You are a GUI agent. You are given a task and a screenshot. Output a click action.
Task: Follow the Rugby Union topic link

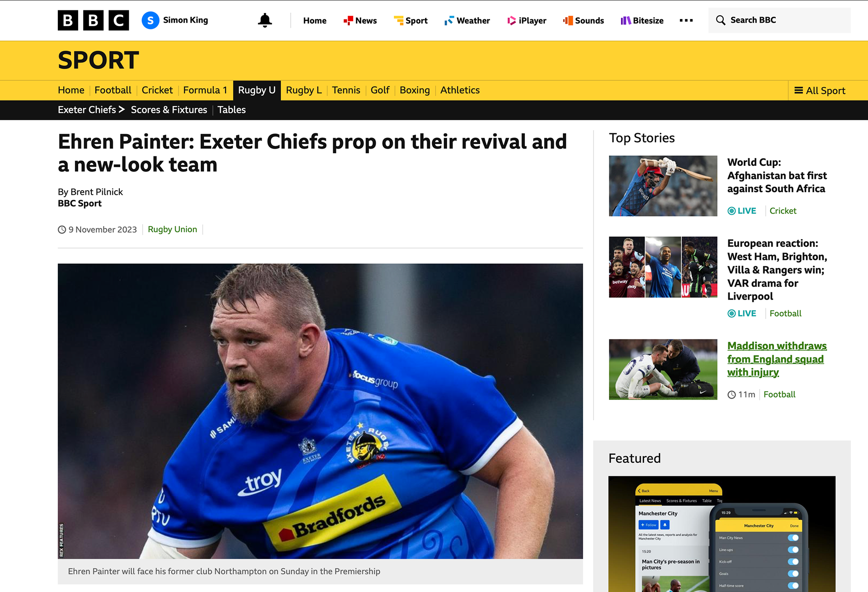[172, 230]
